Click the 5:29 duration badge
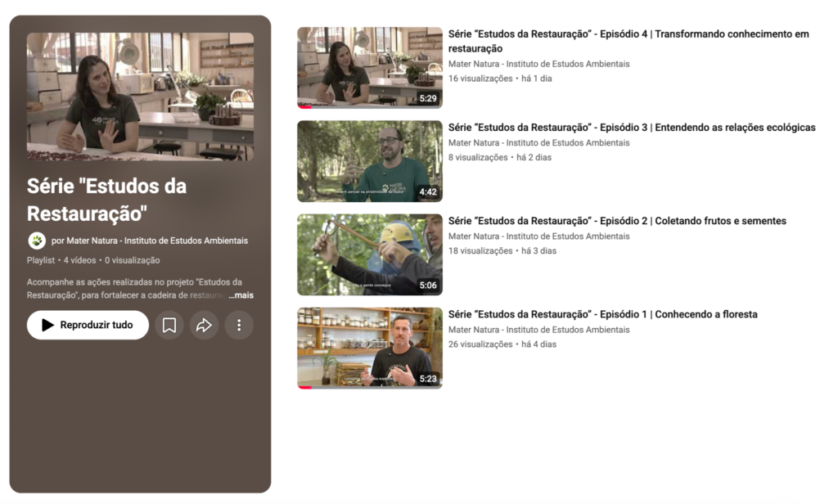838x504 pixels. pos(428,98)
